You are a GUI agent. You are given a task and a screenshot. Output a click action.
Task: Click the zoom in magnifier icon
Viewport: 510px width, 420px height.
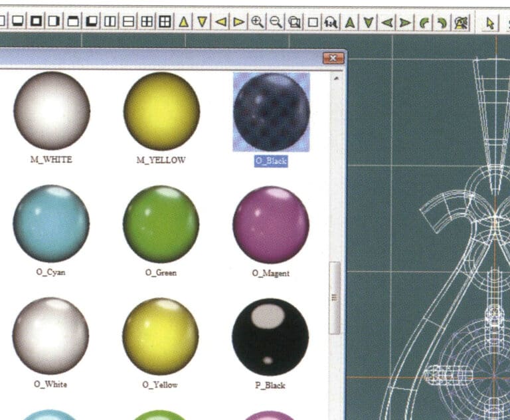tap(257, 22)
